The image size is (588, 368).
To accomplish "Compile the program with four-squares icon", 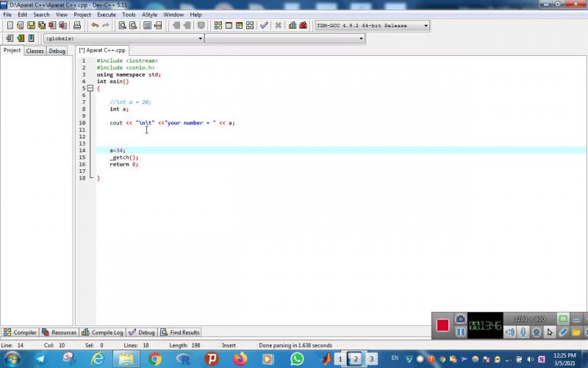I will (x=218, y=26).
